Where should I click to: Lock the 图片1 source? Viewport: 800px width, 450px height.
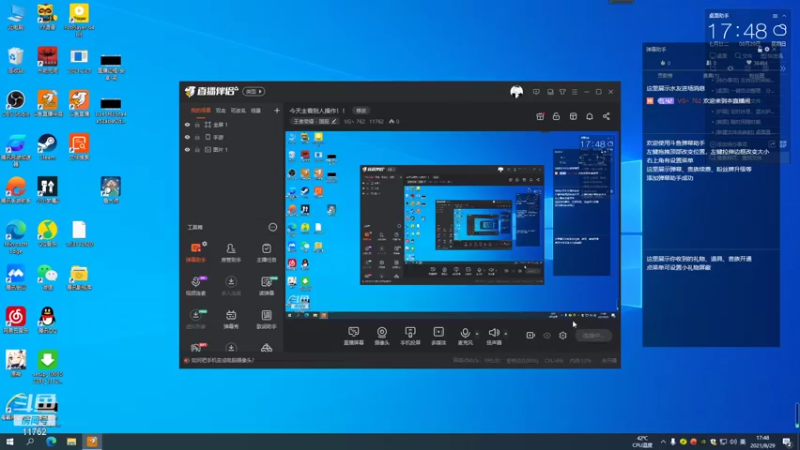(197, 149)
